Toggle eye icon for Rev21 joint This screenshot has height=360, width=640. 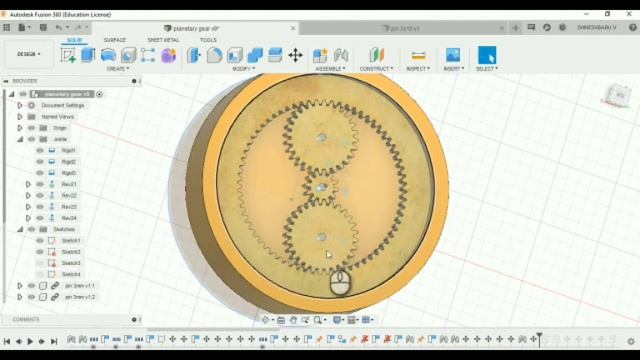click(x=40, y=184)
